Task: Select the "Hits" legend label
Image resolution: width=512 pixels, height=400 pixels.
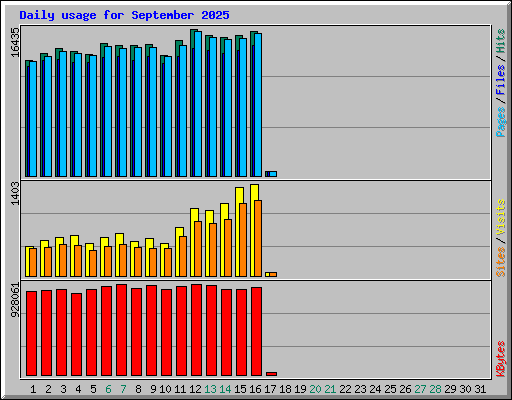Action: coord(500,41)
